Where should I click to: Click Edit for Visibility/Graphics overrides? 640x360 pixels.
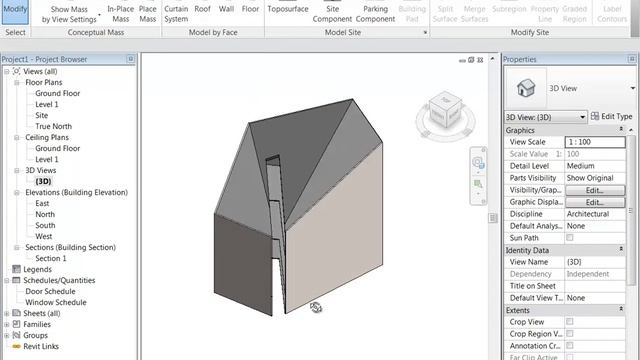click(x=595, y=190)
